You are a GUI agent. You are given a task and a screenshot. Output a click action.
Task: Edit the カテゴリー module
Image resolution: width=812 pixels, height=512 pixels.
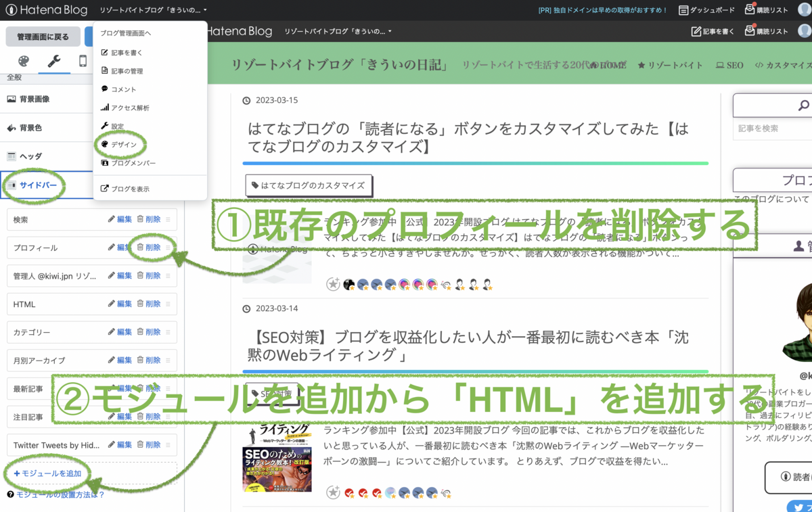click(120, 332)
